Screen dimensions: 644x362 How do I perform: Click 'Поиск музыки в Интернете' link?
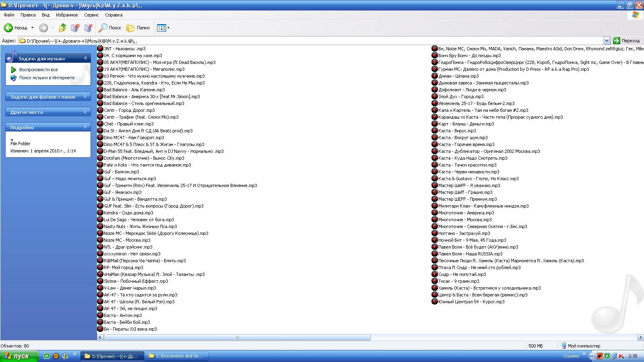[47, 78]
